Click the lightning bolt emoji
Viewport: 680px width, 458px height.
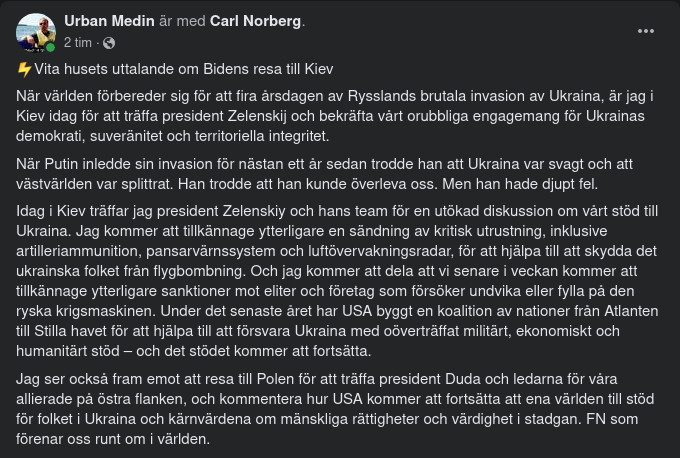click(24, 69)
